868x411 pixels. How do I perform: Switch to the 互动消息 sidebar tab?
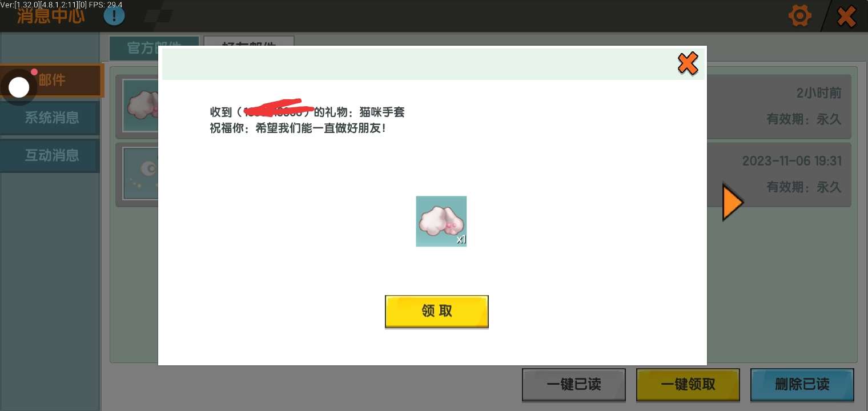point(51,155)
